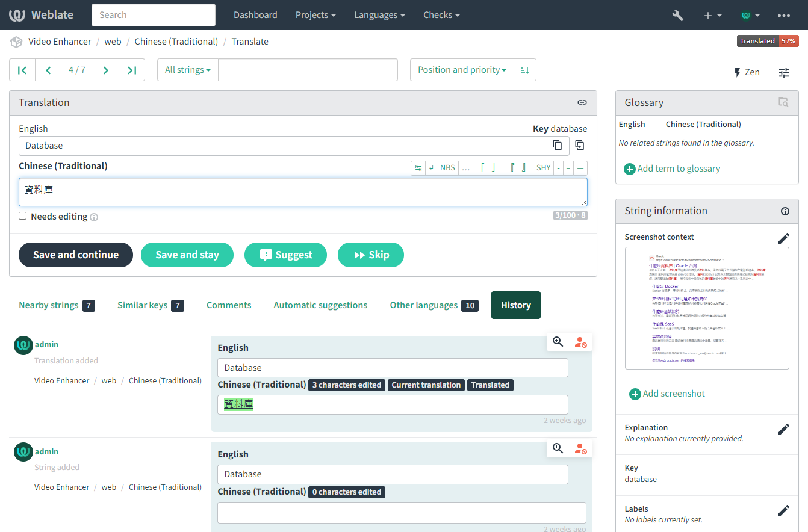Edit screenshot context with the pencil icon
The image size is (808, 532).
(783, 238)
